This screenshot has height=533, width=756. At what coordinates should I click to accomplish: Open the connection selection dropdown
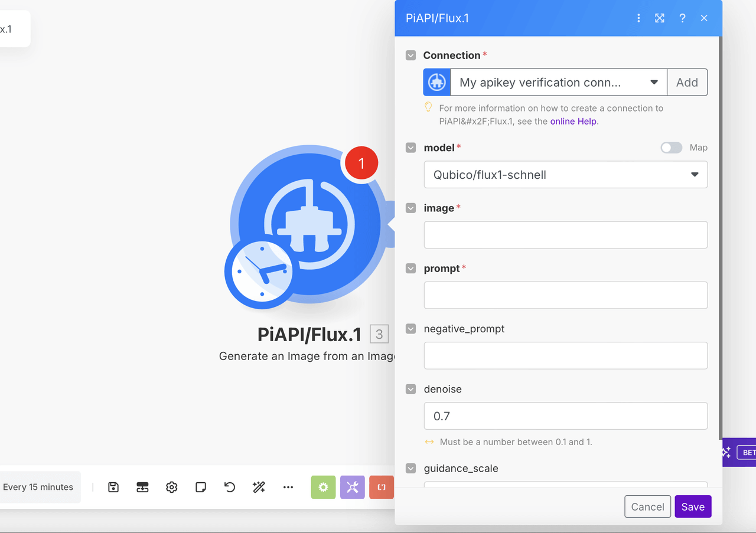[x=654, y=82]
